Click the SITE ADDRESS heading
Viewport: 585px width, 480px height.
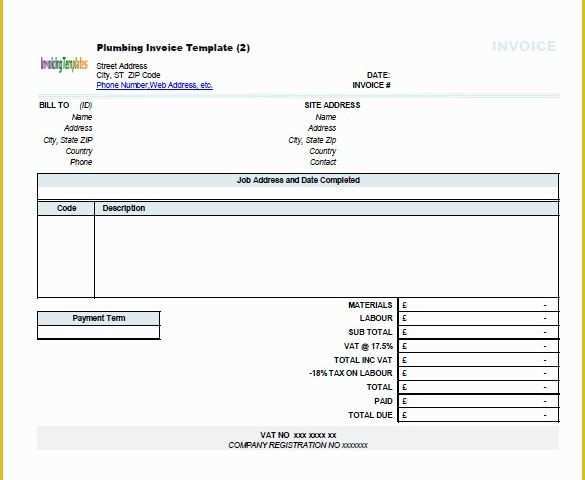click(x=332, y=105)
